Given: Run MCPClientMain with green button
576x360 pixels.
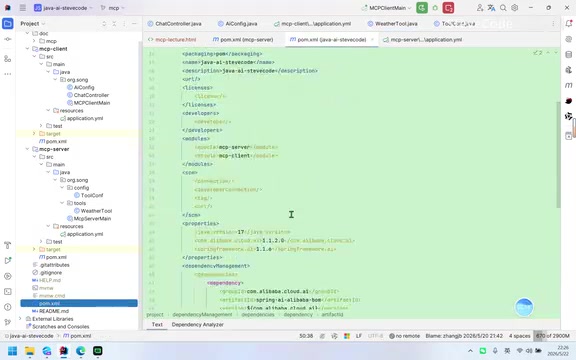Looking at the screenshot, I should click(x=422, y=8).
